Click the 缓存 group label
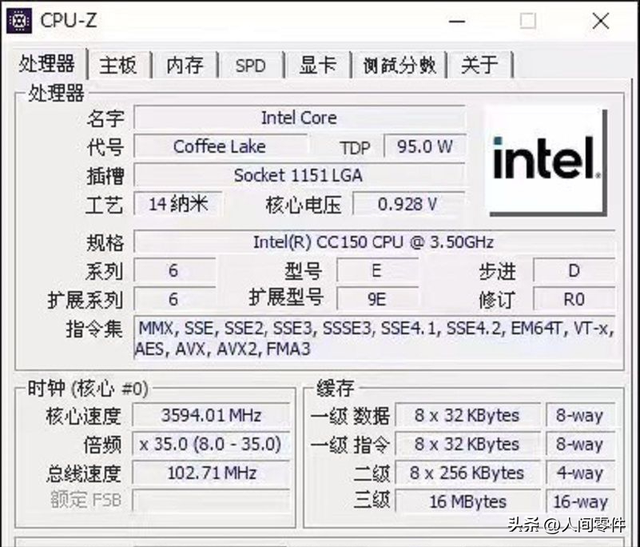 [x=335, y=388]
